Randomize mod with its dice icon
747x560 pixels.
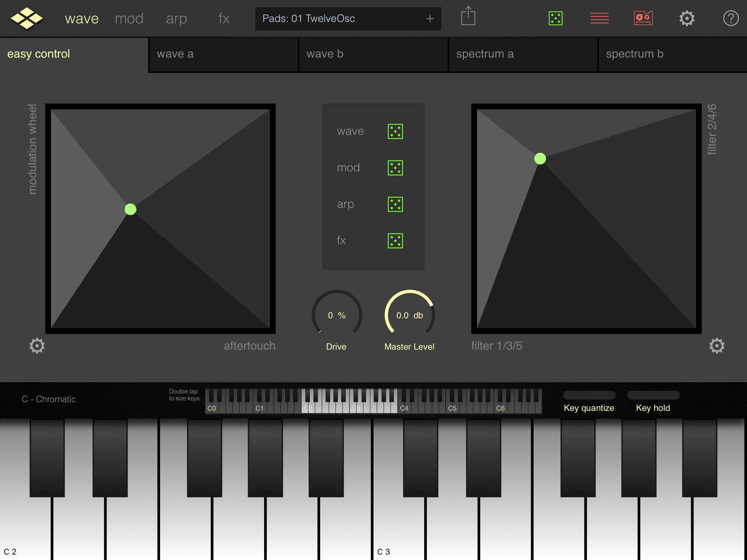point(395,168)
